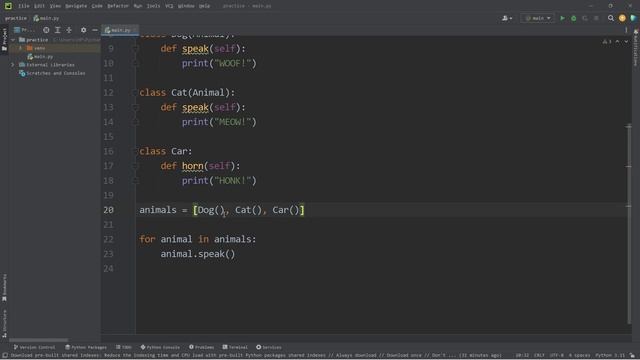Image resolution: width=640 pixels, height=360 pixels.
Task: Open the View menu
Action: click(55, 6)
